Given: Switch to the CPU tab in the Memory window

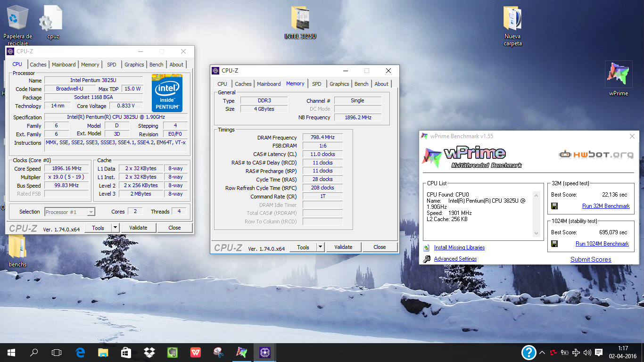Looking at the screenshot, I should click(x=222, y=84).
